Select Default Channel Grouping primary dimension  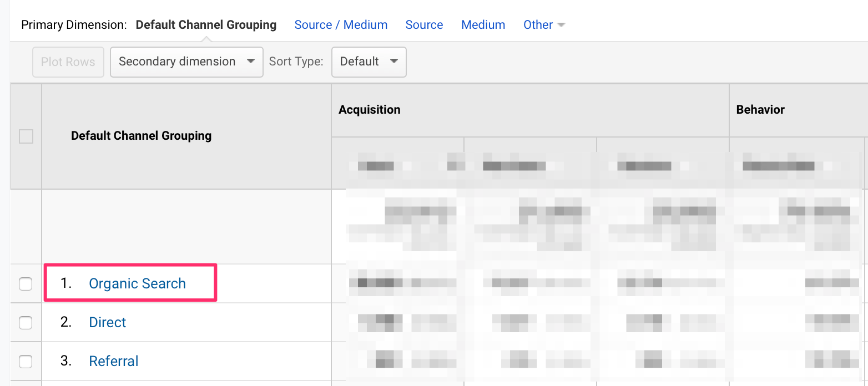tap(206, 25)
